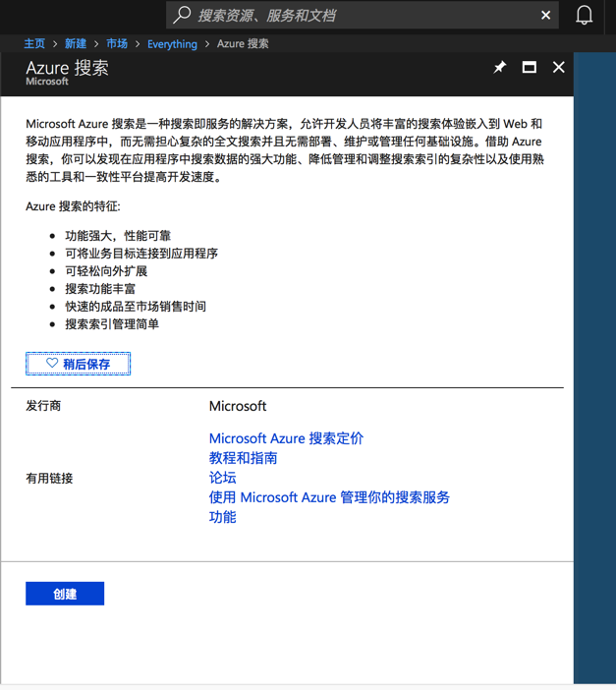
Task: Navigate to 新建 breadcrumb
Action: click(x=76, y=43)
